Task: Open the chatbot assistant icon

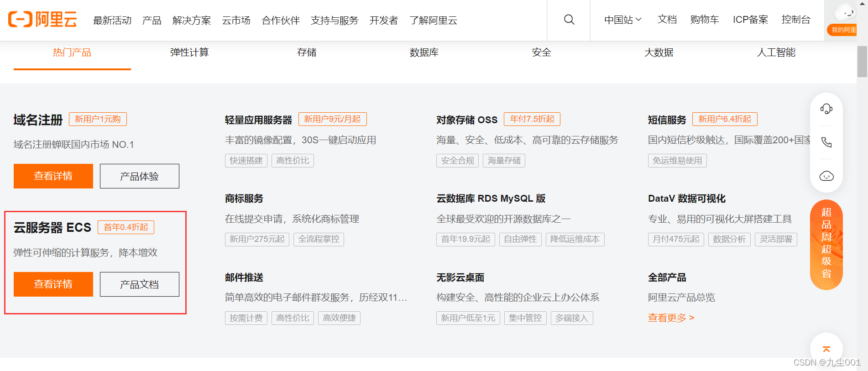Action: (826, 176)
